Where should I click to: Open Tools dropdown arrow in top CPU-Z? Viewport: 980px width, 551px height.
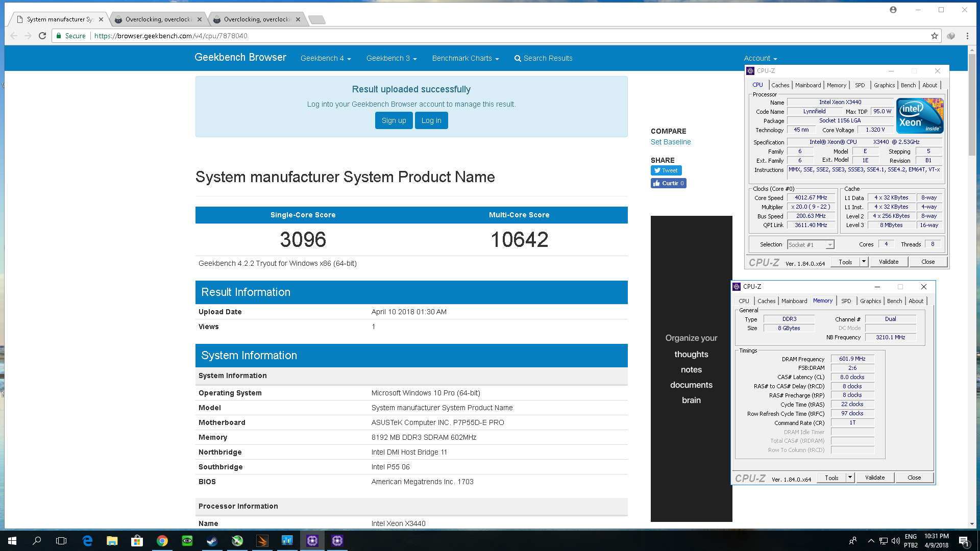pyautogui.click(x=864, y=262)
